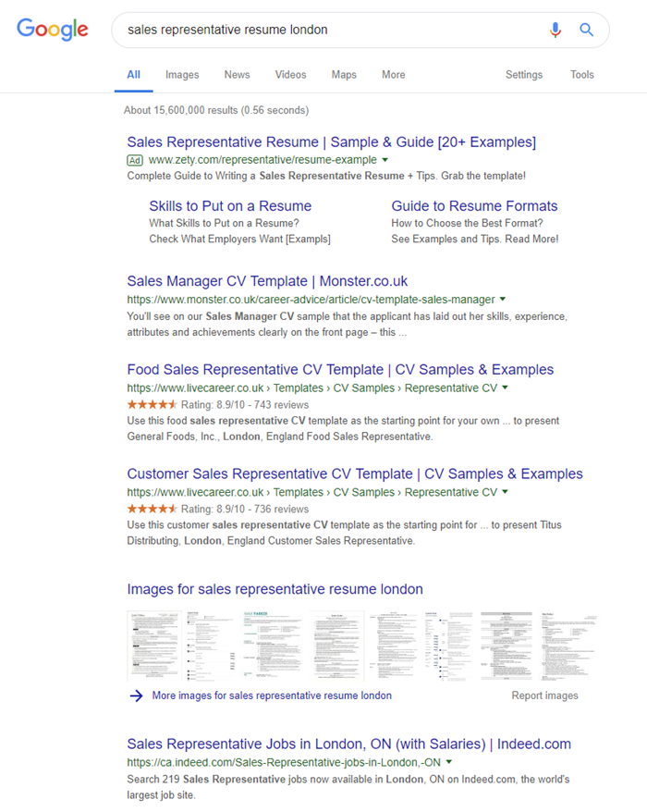Viewport: 647px width, 812px height.
Task: Switch to the News tab
Action: coord(237,75)
